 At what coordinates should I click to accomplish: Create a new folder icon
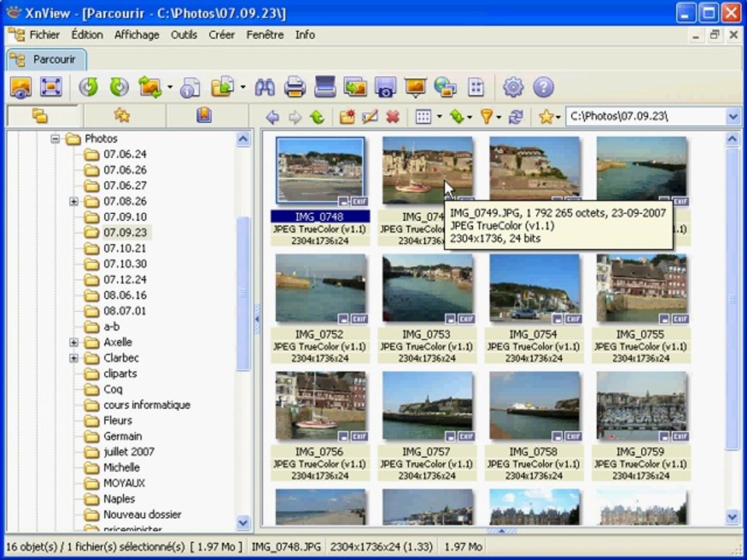click(x=347, y=117)
